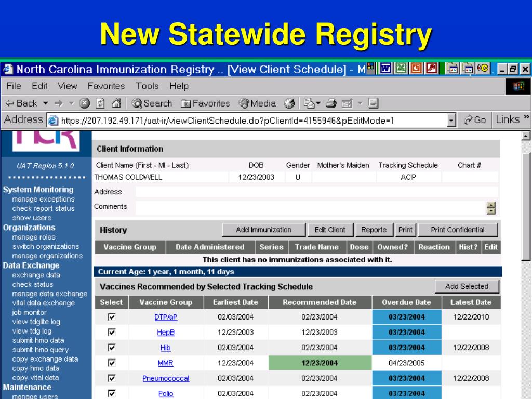
Task: Click the Back arrow toolbar button
Action: coord(21,103)
